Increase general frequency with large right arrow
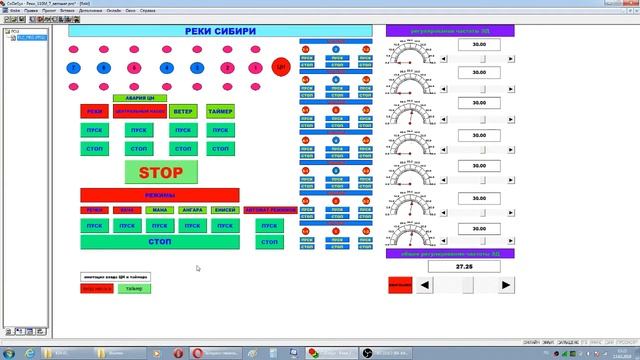The image size is (640, 360). click(506, 285)
